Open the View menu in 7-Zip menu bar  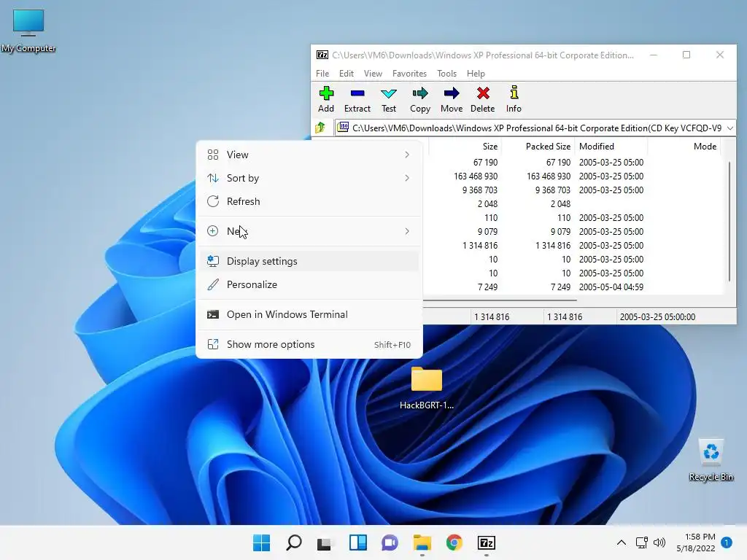click(x=373, y=74)
